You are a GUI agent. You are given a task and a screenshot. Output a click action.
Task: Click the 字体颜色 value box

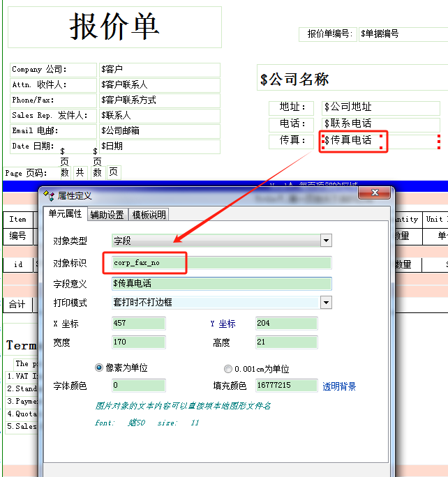pyautogui.click(x=138, y=386)
